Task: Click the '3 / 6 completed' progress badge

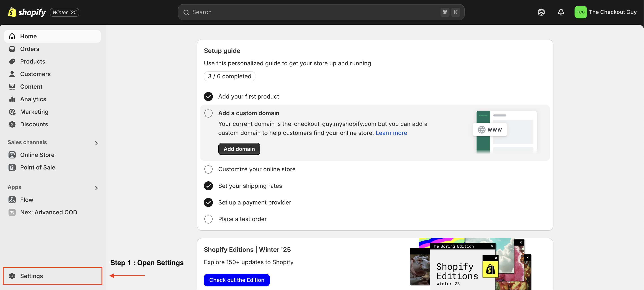Action: (x=229, y=76)
